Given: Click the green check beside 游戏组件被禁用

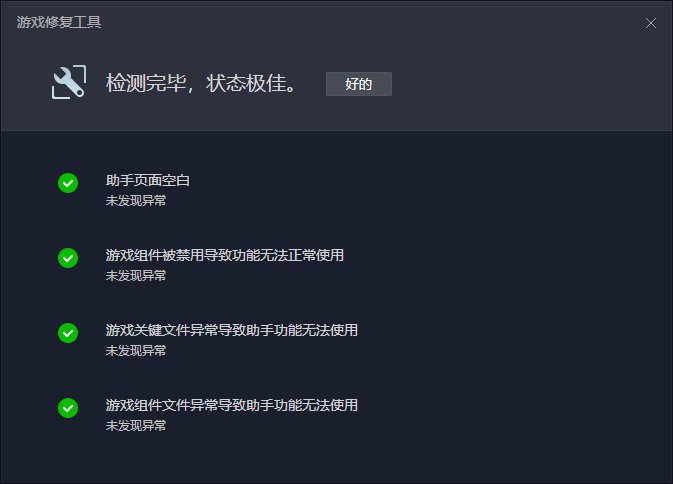Looking at the screenshot, I should (68, 258).
